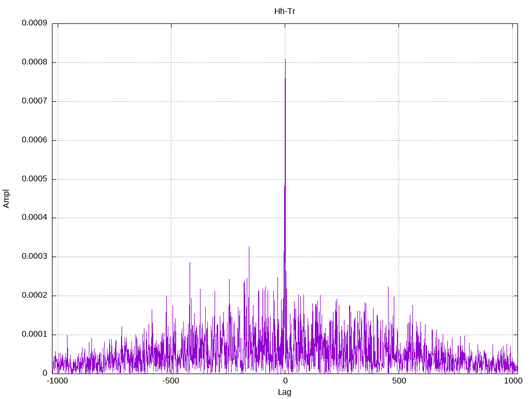Screen dimensions: 532x399
Task: Select the 0.0001 y-axis tick label
Action: [35, 334]
